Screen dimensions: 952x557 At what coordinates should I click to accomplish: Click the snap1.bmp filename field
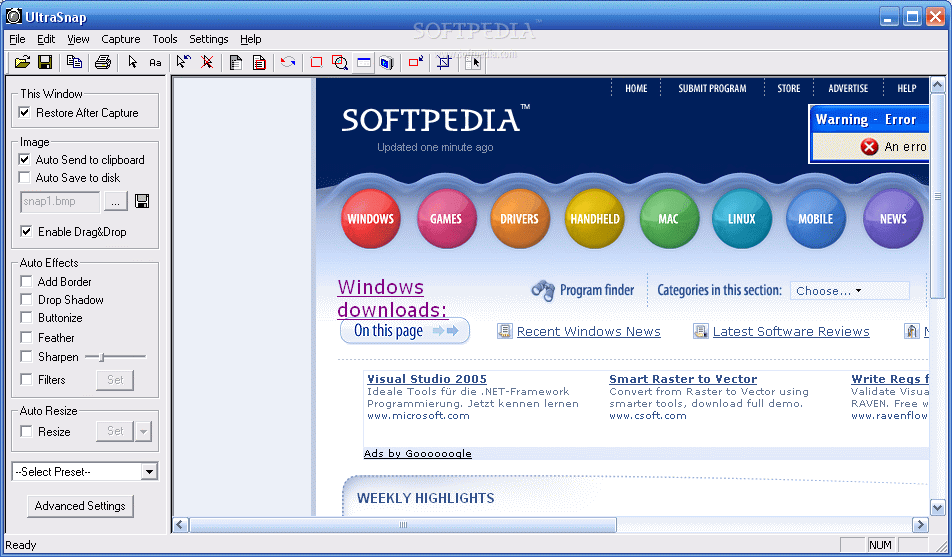(x=60, y=202)
